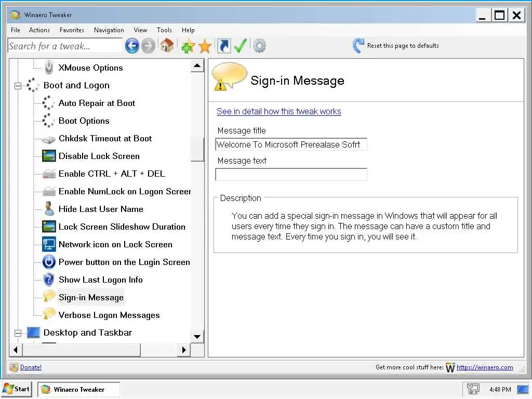Click the Chkdsk Timeout drive icon

(x=48, y=139)
